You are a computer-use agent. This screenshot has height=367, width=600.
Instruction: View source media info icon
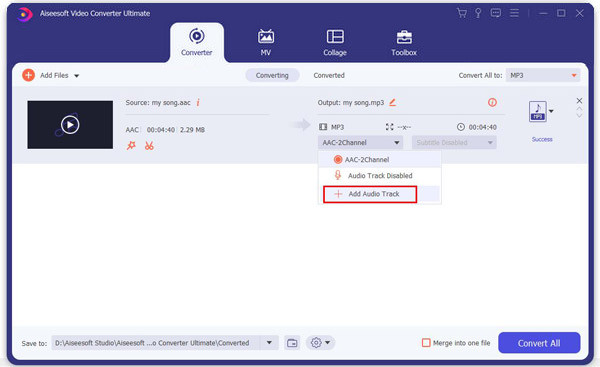pyautogui.click(x=198, y=103)
